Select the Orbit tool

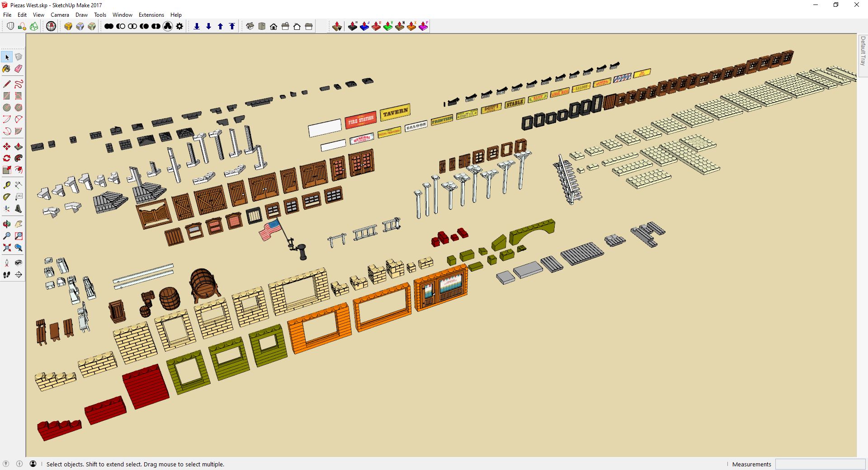pos(7,224)
